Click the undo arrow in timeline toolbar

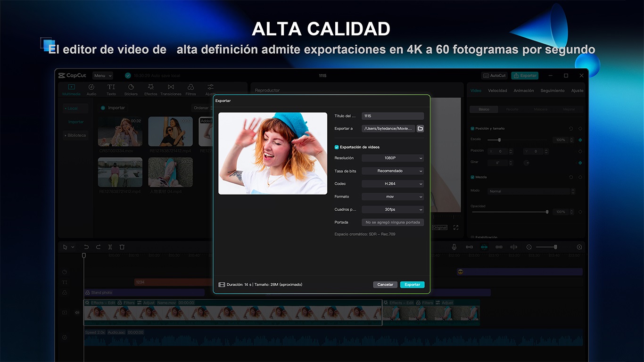point(86,247)
